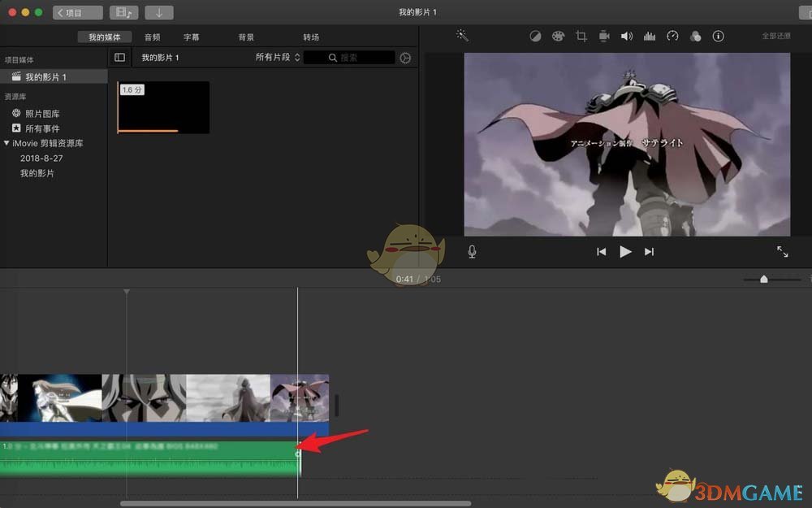Image resolution: width=812 pixels, height=508 pixels.
Task: Click the blue audio bar under video
Action: click(164, 428)
